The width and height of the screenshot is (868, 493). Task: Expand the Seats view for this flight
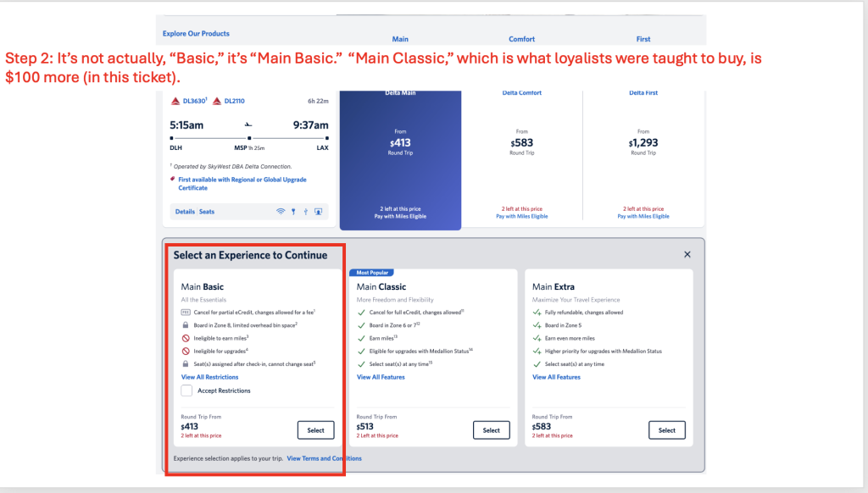(207, 212)
